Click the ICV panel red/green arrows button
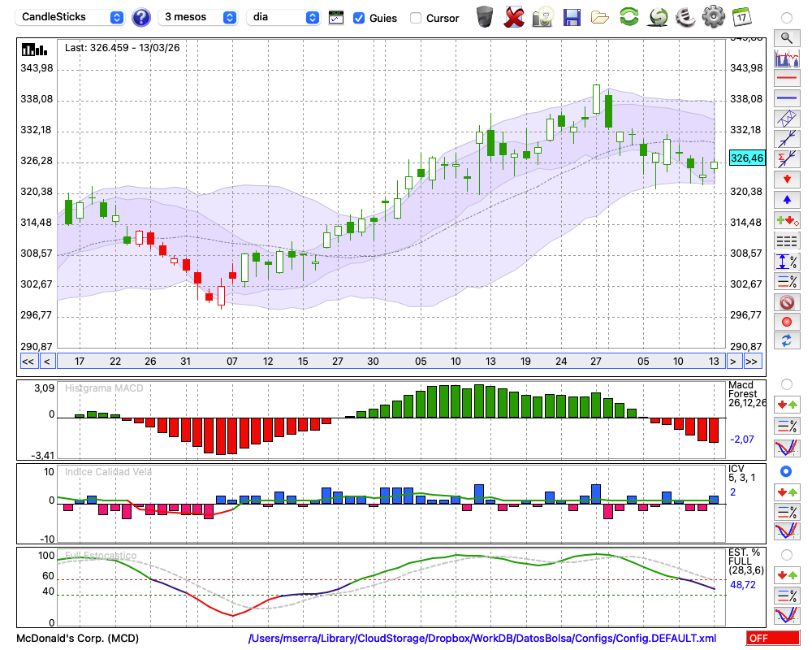The image size is (812, 650). click(x=787, y=492)
